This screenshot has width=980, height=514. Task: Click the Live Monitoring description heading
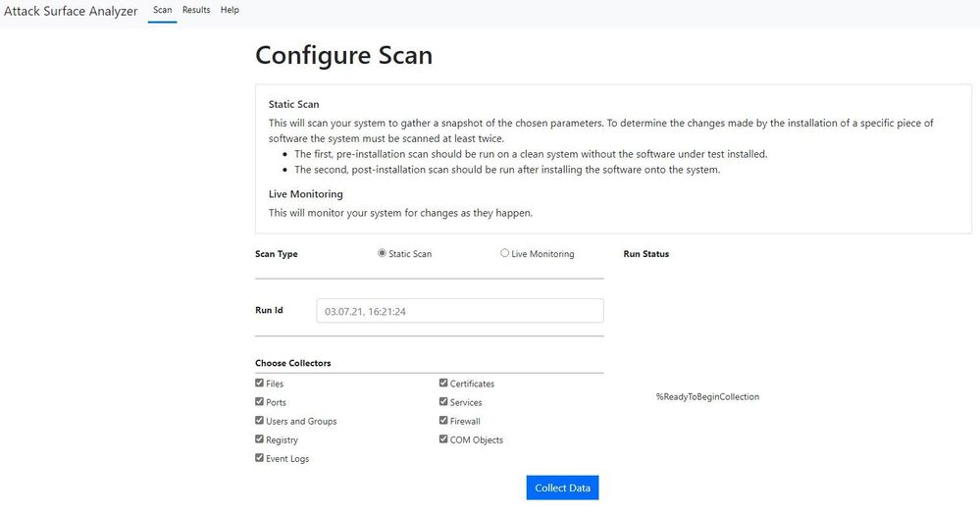pos(306,194)
